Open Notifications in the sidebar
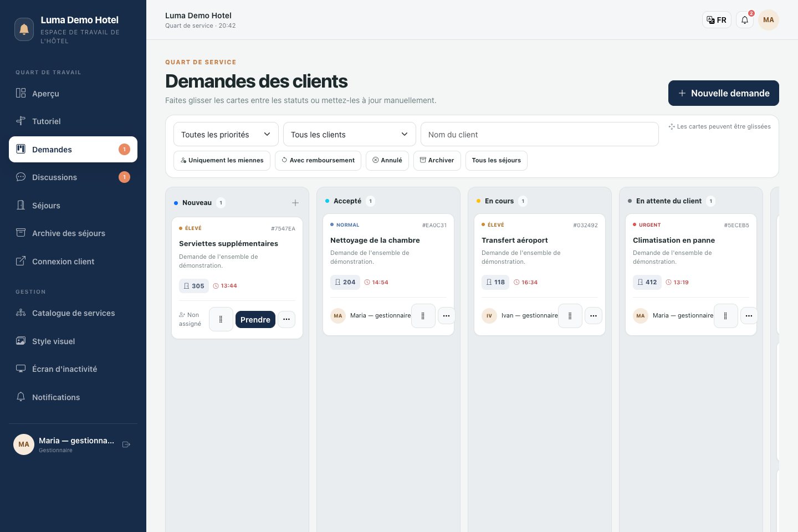The width and height of the screenshot is (798, 532). 73,397
